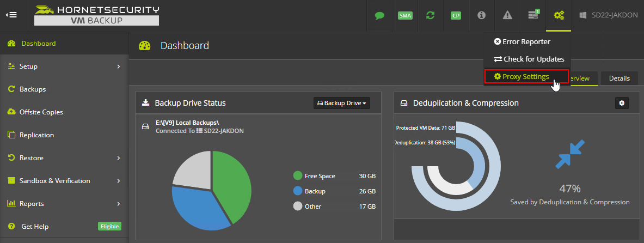This screenshot has width=644, height=243.
Task: Expand the Restore submenu chevron
Action: coord(118,158)
